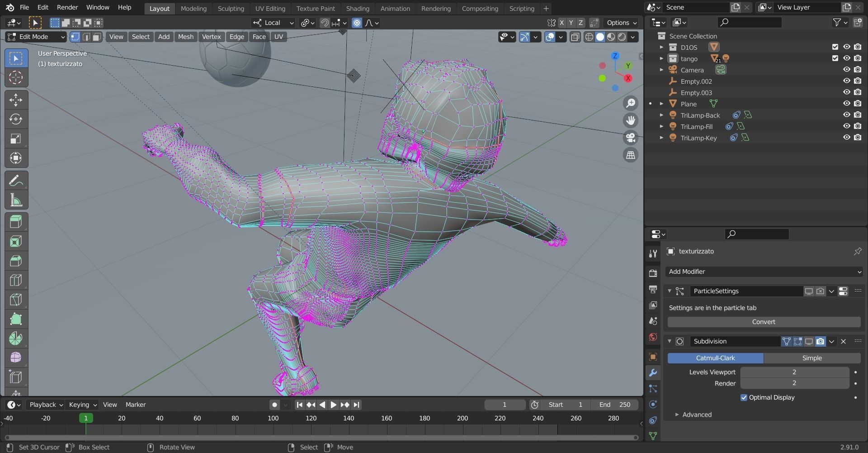
Task: Toggle snapping magnet
Action: [324, 23]
